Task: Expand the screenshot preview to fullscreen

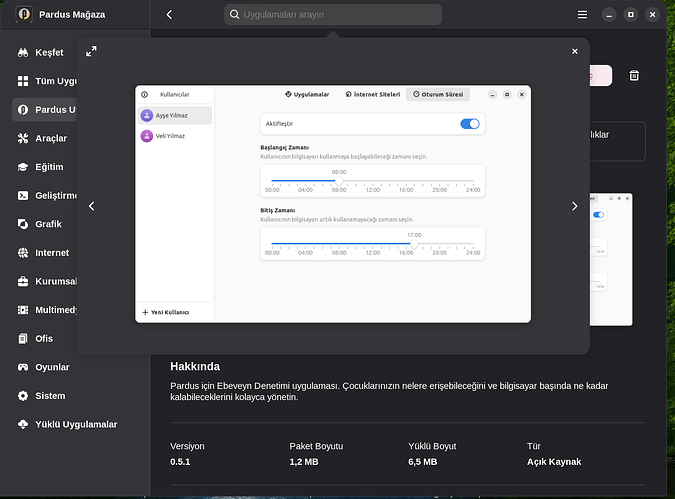Action: [x=91, y=51]
